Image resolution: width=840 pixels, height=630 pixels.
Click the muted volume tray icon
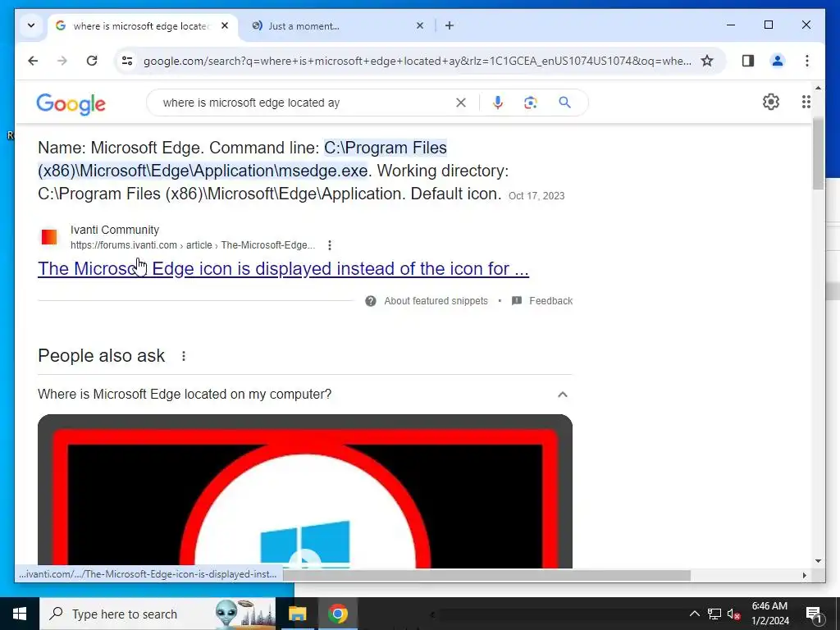pyautogui.click(x=733, y=614)
